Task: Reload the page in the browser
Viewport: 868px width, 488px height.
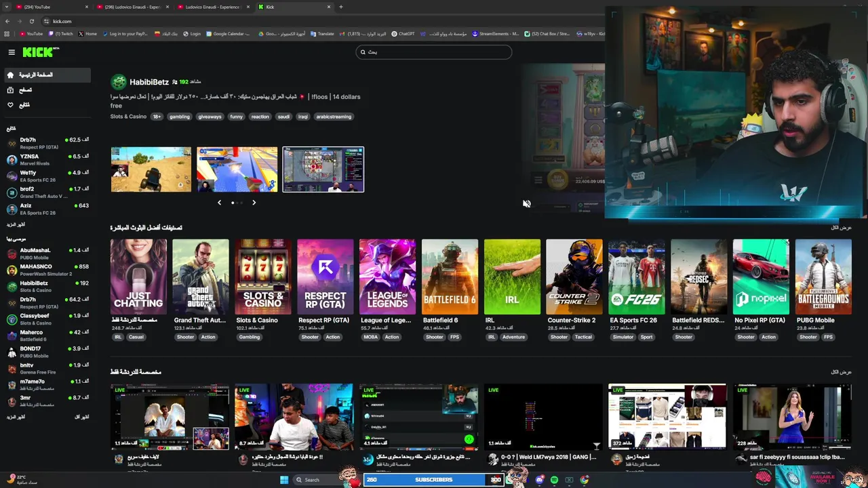Action: 32,21
